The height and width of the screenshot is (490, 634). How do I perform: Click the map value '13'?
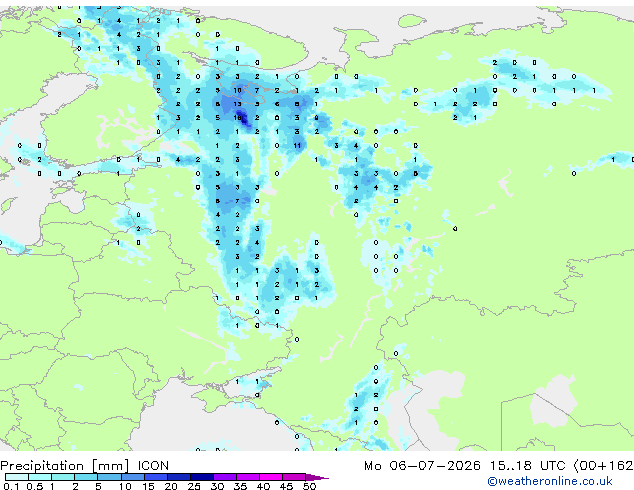tap(237, 104)
